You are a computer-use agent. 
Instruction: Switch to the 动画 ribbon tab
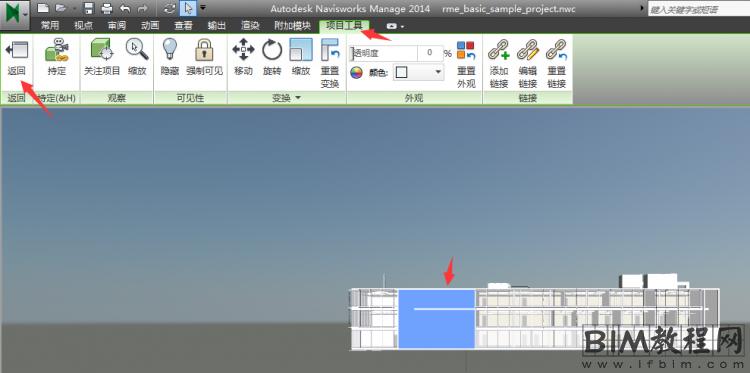tap(150, 26)
